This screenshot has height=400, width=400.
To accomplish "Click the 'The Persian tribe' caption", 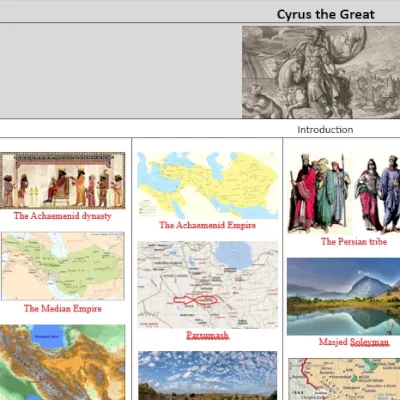I will [x=354, y=242].
